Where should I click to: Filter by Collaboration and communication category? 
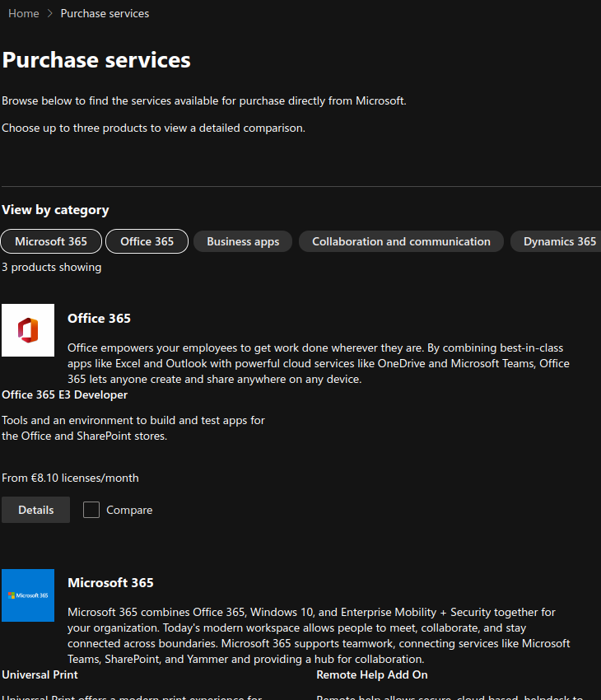click(x=401, y=241)
